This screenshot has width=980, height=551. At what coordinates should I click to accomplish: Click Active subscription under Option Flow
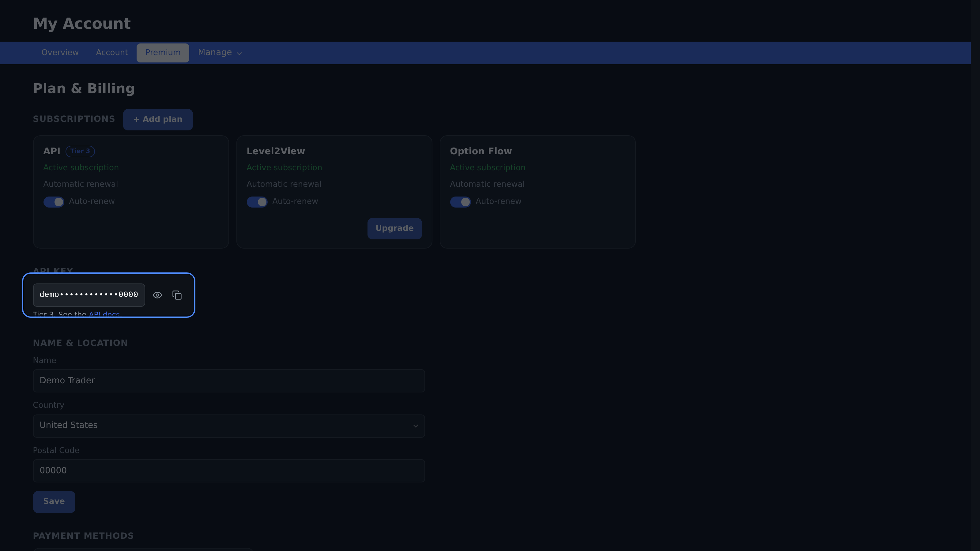[x=487, y=168]
